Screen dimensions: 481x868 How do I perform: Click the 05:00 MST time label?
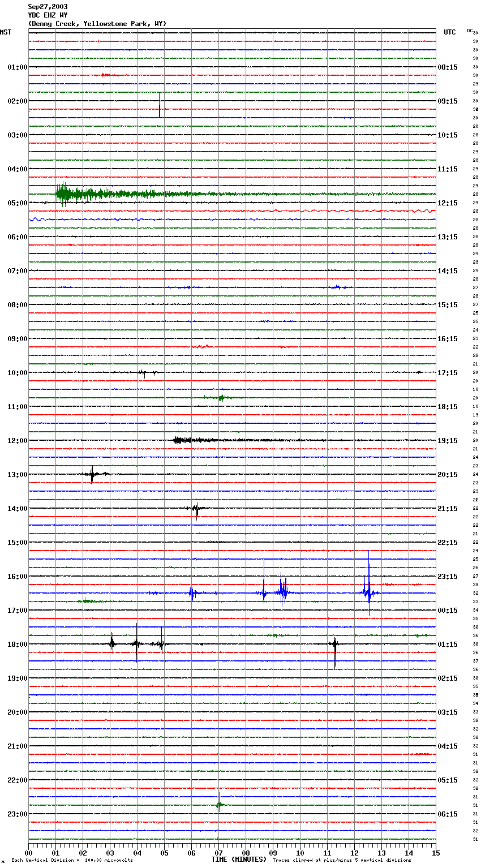(18, 203)
